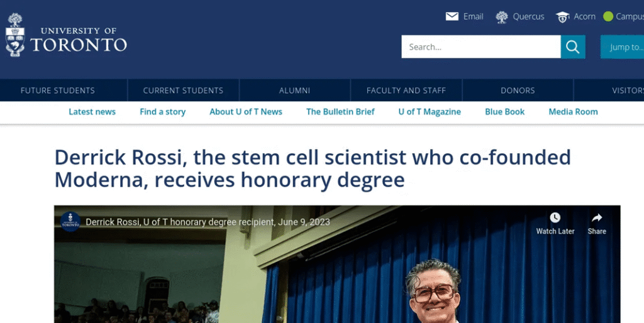
Task: Click the University of Toronto crest logo
Action: pos(15,35)
